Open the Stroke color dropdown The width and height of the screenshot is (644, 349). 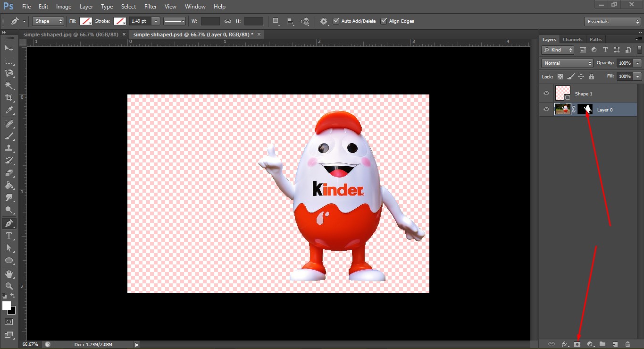click(120, 21)
